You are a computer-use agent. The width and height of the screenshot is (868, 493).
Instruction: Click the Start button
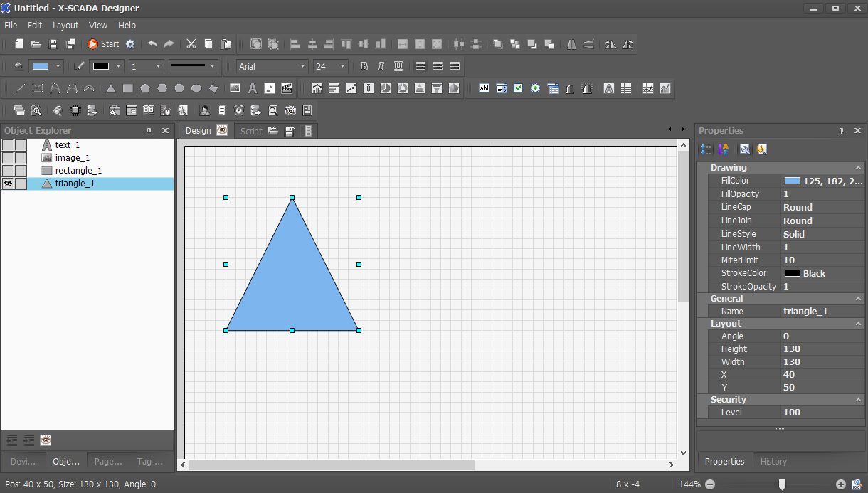click(104, 44)
